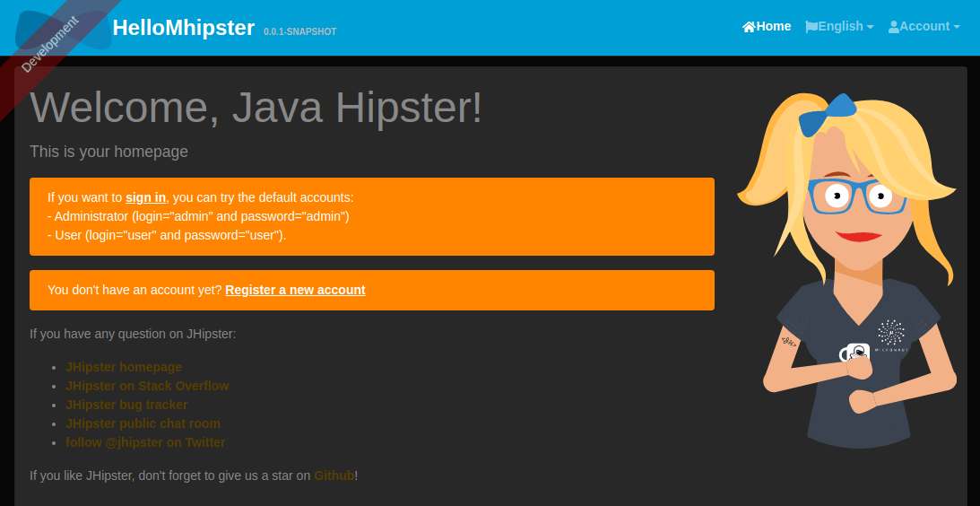This screenshot has height=506, width=980.
Task: Go to the Home menu item
Action: pyautogui.click(x=767, y=26)
